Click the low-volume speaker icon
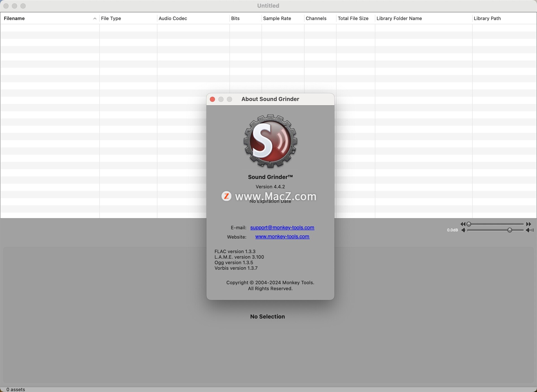 coord(463,230)
